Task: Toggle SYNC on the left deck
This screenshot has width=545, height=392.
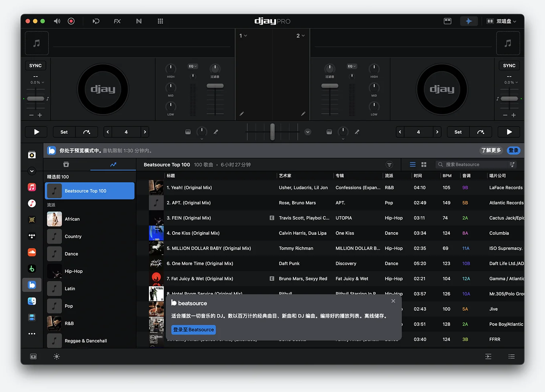Action: pyautogui.click(x=36, y=66)
